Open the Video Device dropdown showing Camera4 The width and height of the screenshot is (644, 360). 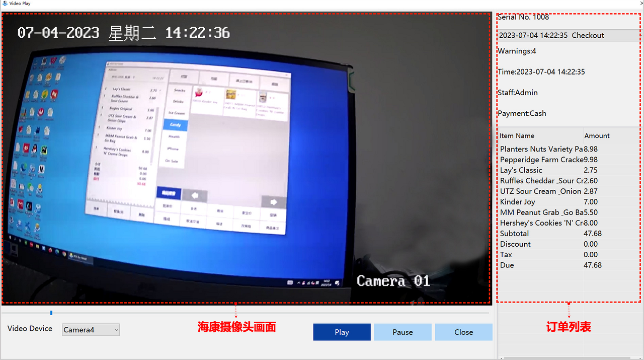click(91, 330)
